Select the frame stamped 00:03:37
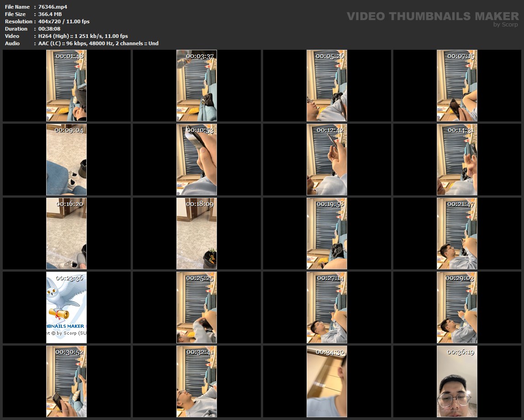Screen dimensions: 524x420 pyautogui.click(x=196, y=85)
